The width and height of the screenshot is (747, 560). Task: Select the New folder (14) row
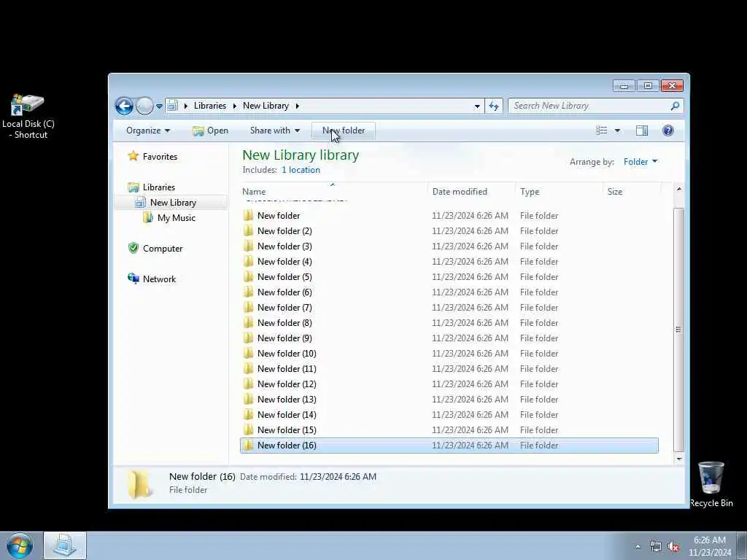coord(449,414)
